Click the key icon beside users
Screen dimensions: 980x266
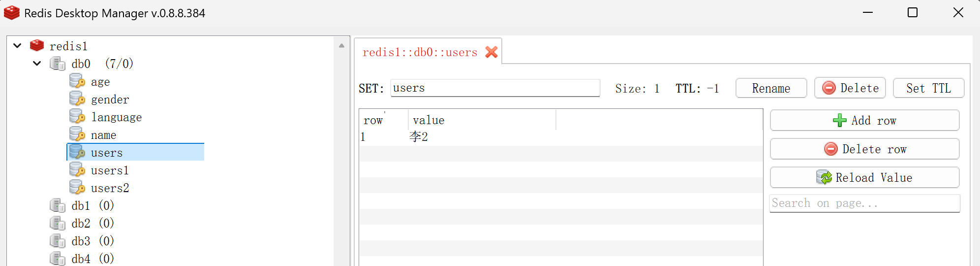point(77,152)
